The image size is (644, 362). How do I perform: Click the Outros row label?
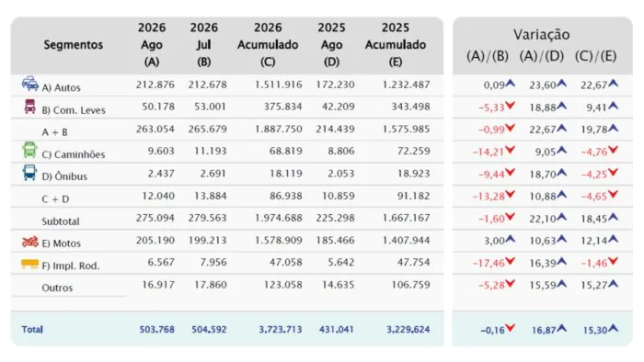tap(57, 288)
